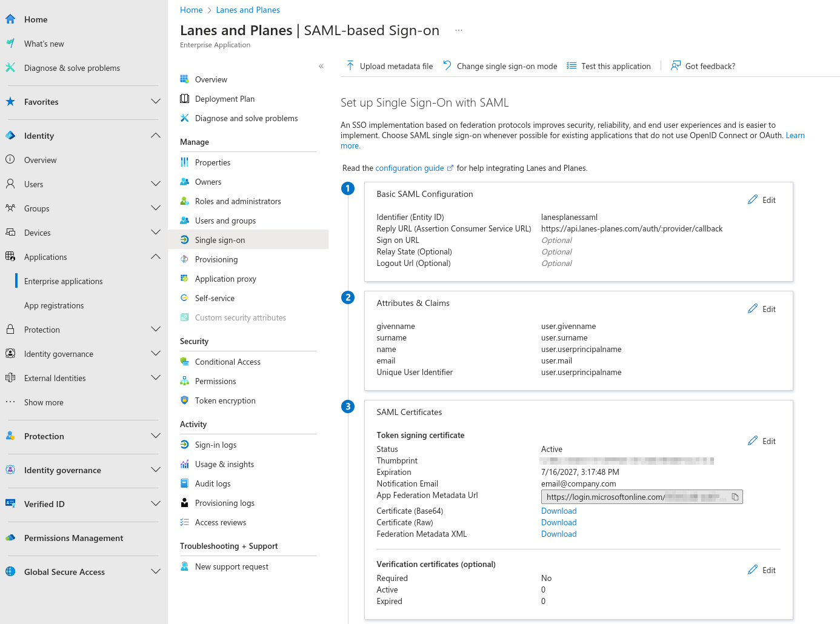The image size is (840, 624).
Task: Click the Permissions Management cloud icon
Action: 10,538
